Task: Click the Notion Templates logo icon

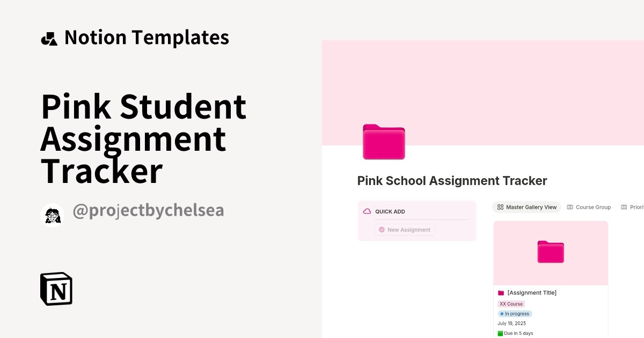Action: tap(49, 38)
